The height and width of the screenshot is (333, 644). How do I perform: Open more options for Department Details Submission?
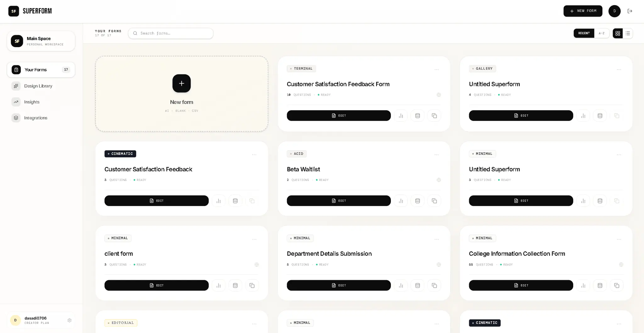tap(436, 239)
